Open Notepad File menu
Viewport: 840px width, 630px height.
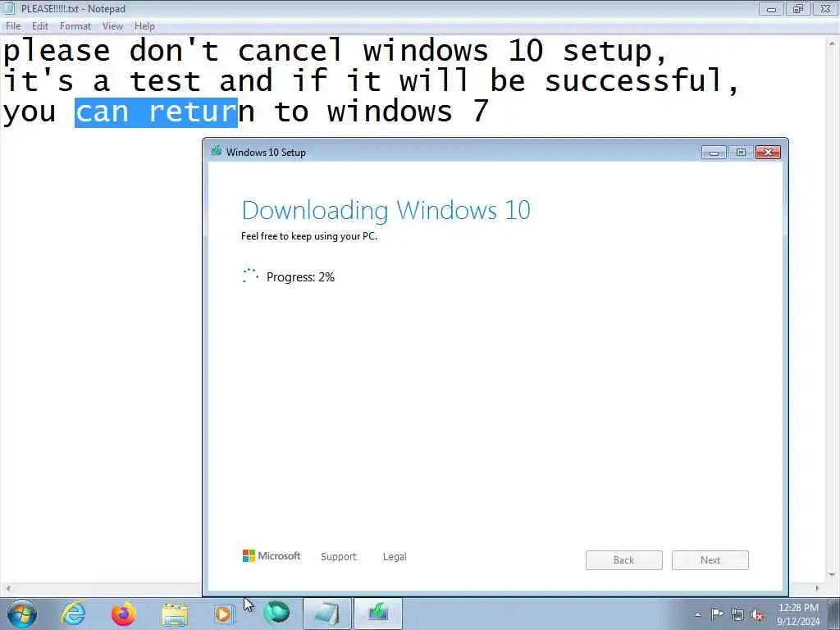13,25
